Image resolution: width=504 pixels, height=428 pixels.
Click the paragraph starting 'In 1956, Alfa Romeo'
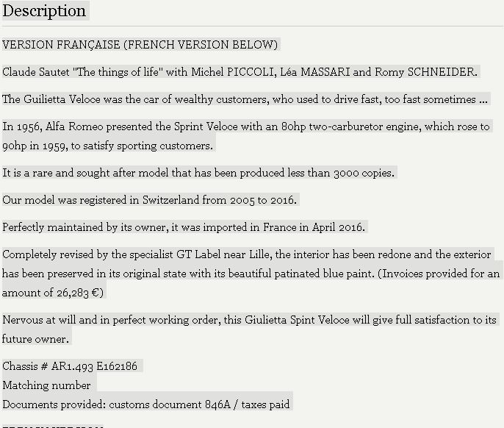(x=246, y=136)
